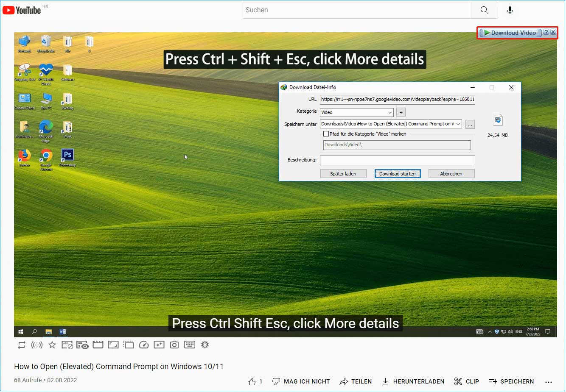This screenshot has width=566, height=392.
Task: Click the clapperboard video editing icon
Action: click(98, 345)
